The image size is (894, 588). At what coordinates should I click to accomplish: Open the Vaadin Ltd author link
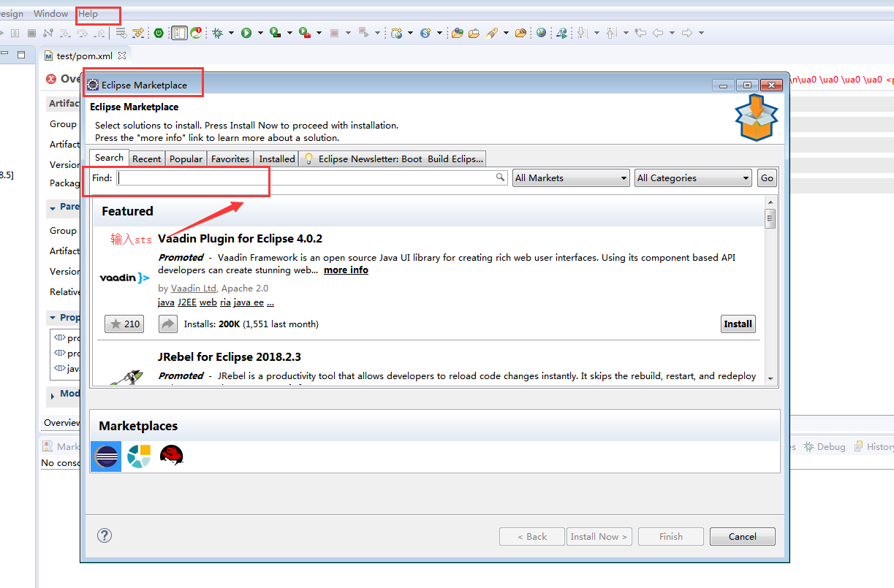pos(193,289)
